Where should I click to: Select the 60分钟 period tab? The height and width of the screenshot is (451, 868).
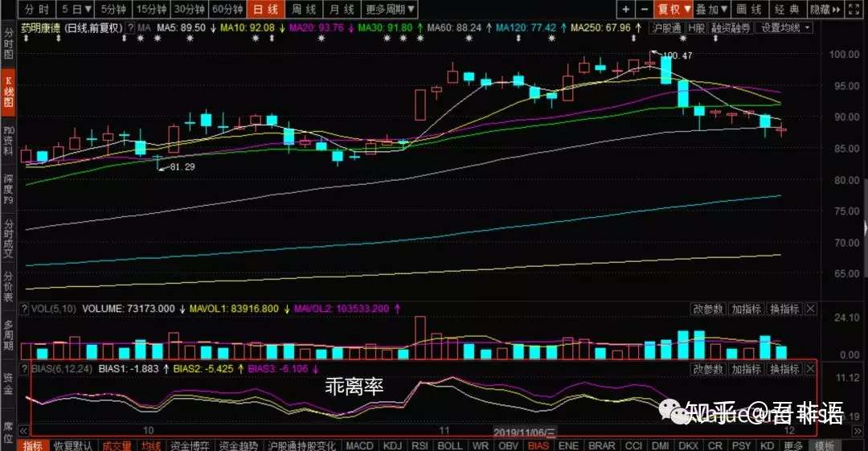pos(227,9)
